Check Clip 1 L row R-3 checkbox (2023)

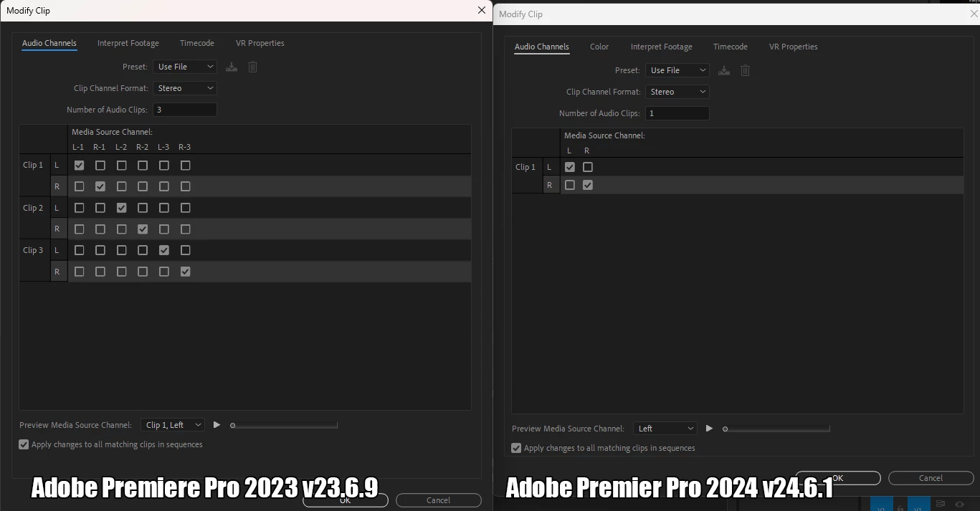[186, 165]
